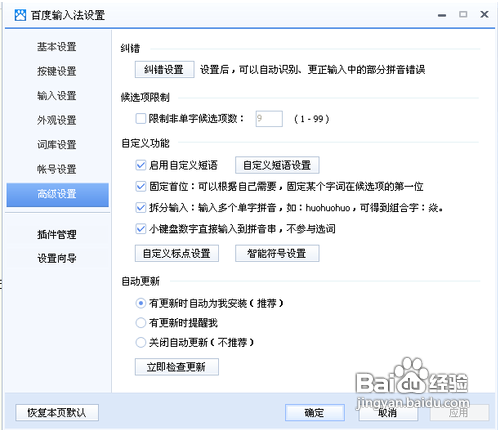This screenshot has width=498, height=430.
Task: Click the (1 - 99) range hint
Action: click(312, 119)
